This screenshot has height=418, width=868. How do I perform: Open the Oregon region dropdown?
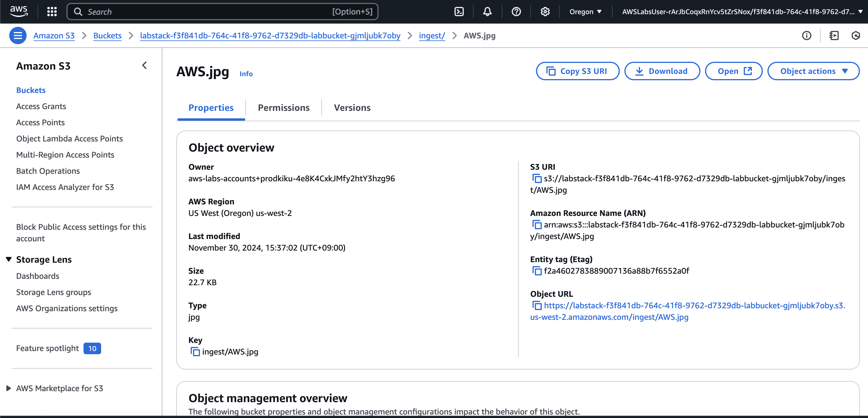[x=585, y=12]
